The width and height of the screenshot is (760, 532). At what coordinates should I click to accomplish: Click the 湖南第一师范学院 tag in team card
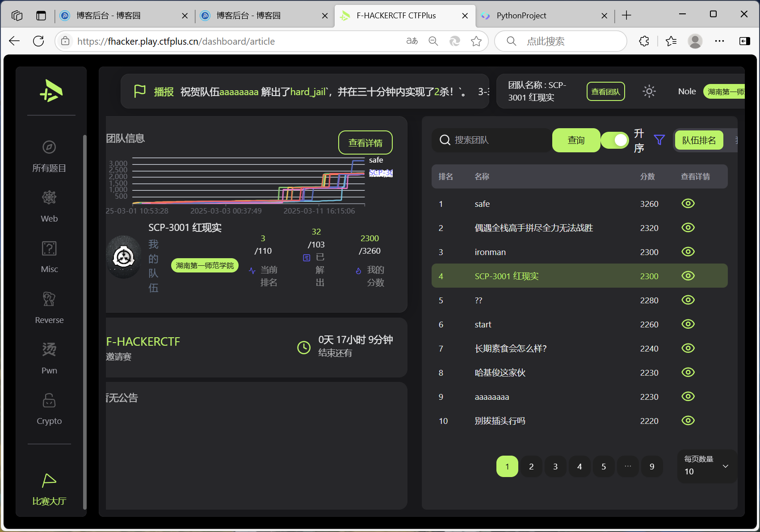click(x=205, y=265)
